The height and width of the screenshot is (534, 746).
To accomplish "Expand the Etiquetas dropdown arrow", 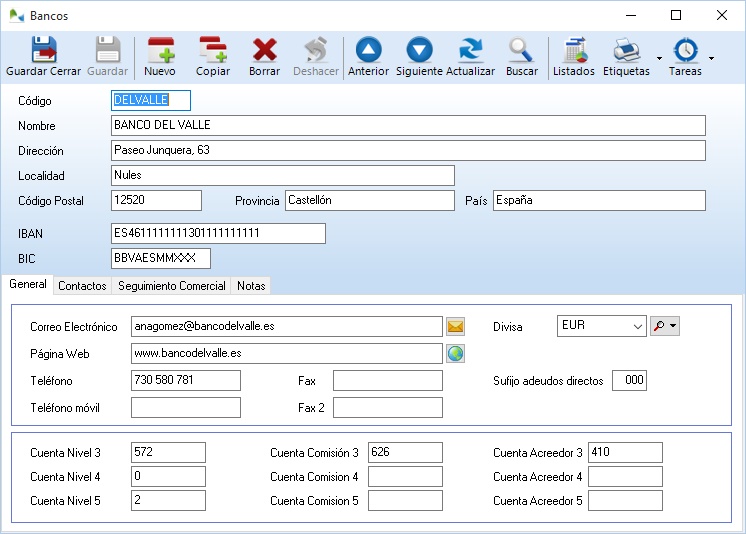I will pos(659,59).
